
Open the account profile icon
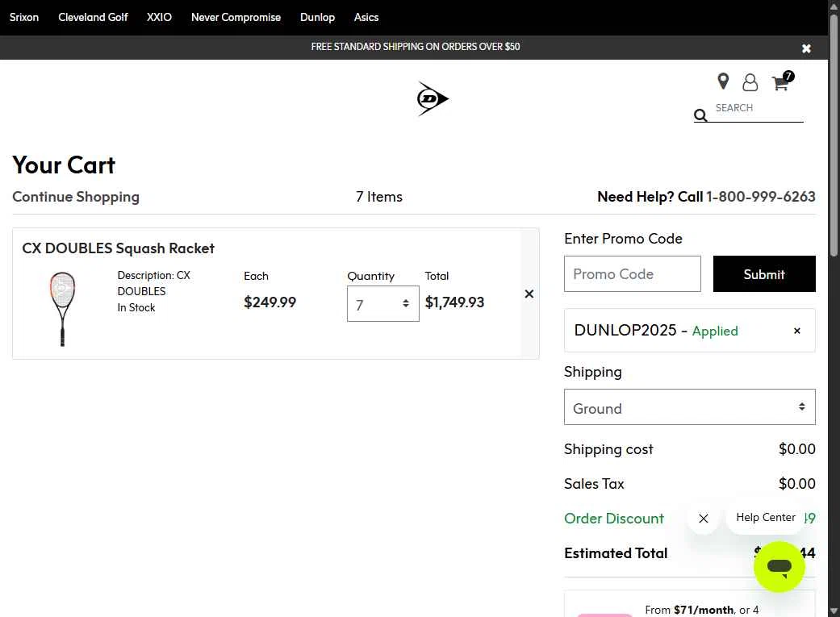(750, 82)
